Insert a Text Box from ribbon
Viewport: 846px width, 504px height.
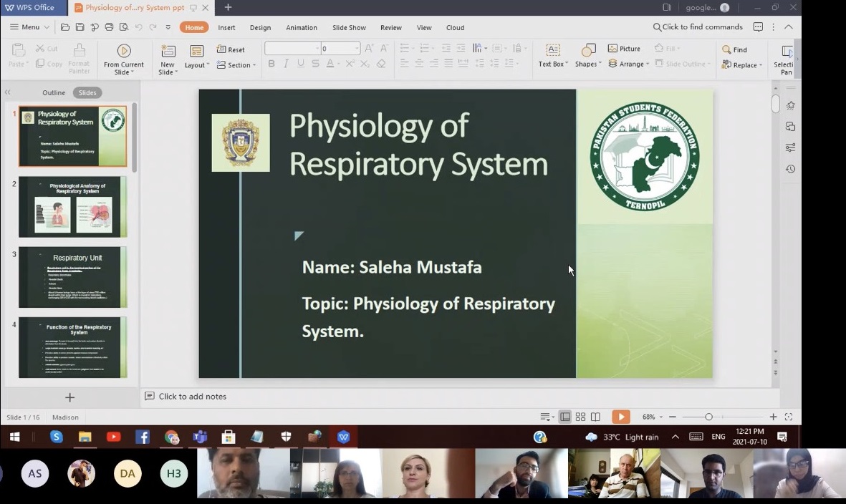click(x=552, y=50)
